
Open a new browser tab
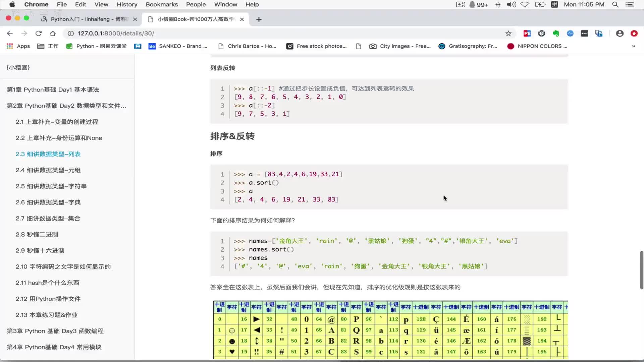[259, 19]
